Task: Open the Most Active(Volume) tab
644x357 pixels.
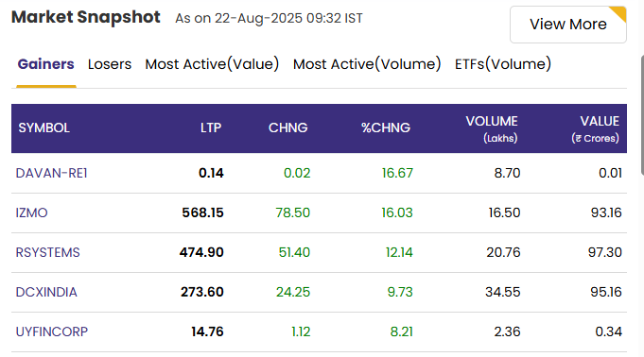Action: coord(367,64)
